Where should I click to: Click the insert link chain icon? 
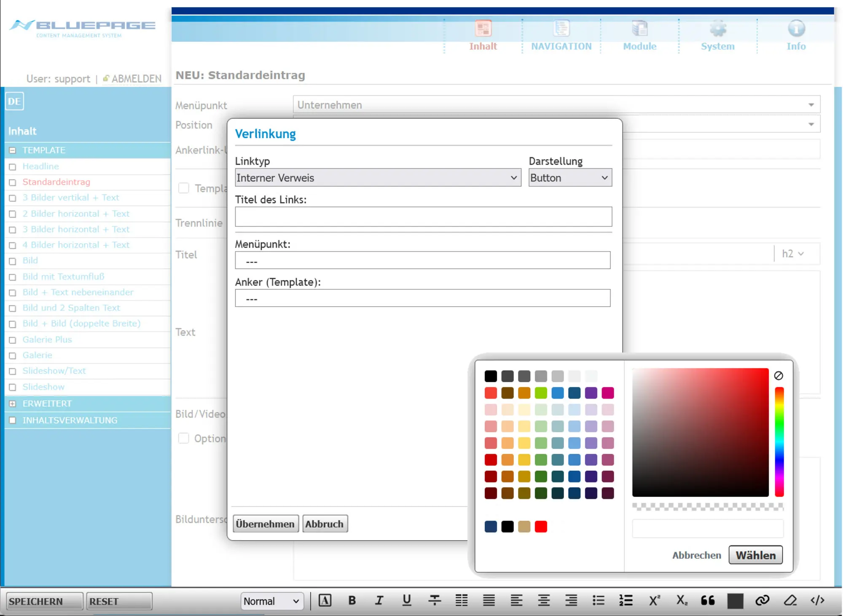pyautogui.click(x=762, y=600)
